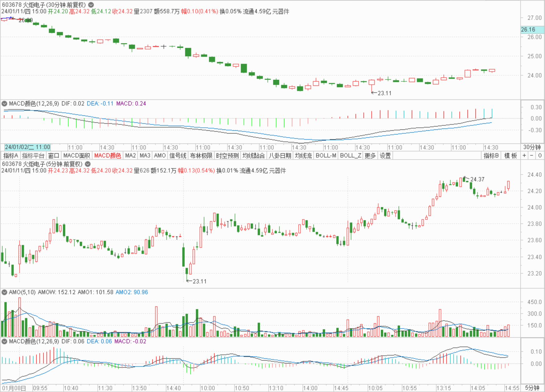Screen dimensions: 545x392
Task: Open dropdown beside 5分钟 chart title
Action: click(88, 164)
